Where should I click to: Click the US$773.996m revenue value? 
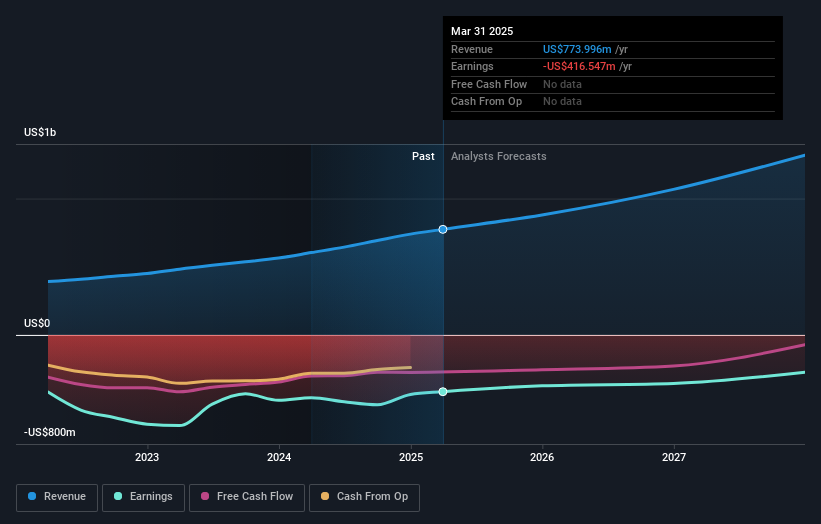pyautogui.click(x=577, y=49)
